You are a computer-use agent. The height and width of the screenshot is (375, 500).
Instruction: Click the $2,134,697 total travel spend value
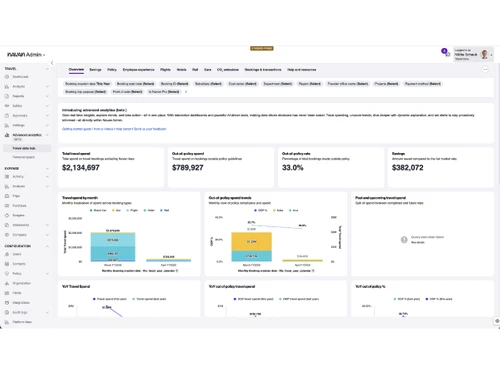[81, 168]
